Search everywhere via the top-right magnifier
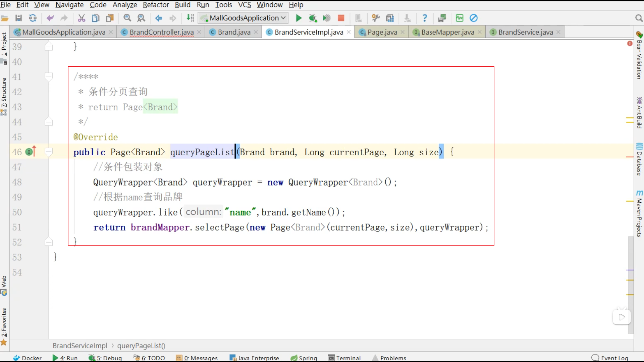Viewport: 644px width, 362px height. tap(639, 18)
